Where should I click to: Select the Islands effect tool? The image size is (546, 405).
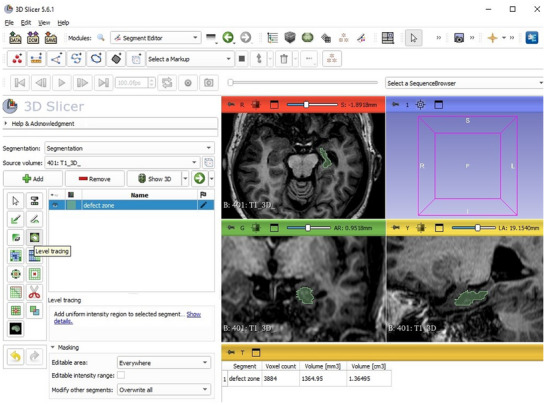15,310
